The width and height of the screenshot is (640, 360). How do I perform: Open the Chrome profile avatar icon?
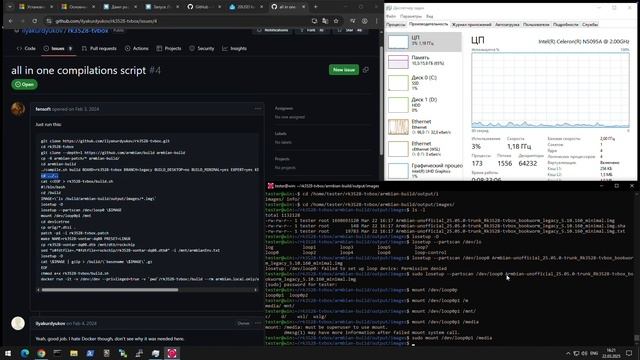click(x=364, y=21)
